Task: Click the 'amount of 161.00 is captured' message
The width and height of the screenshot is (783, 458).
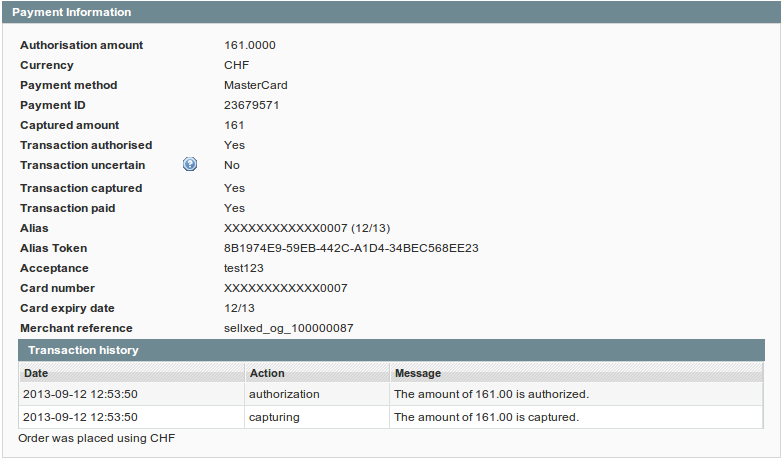Action: coord(486,417)
